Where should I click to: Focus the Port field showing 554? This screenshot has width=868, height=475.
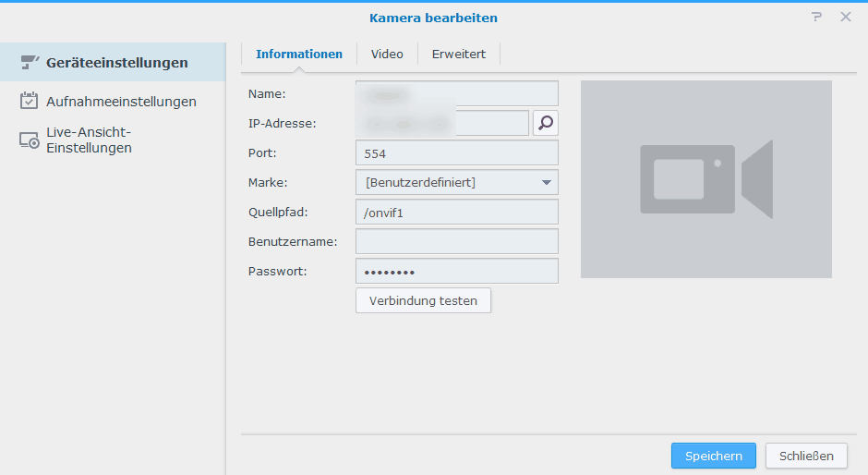456,152
